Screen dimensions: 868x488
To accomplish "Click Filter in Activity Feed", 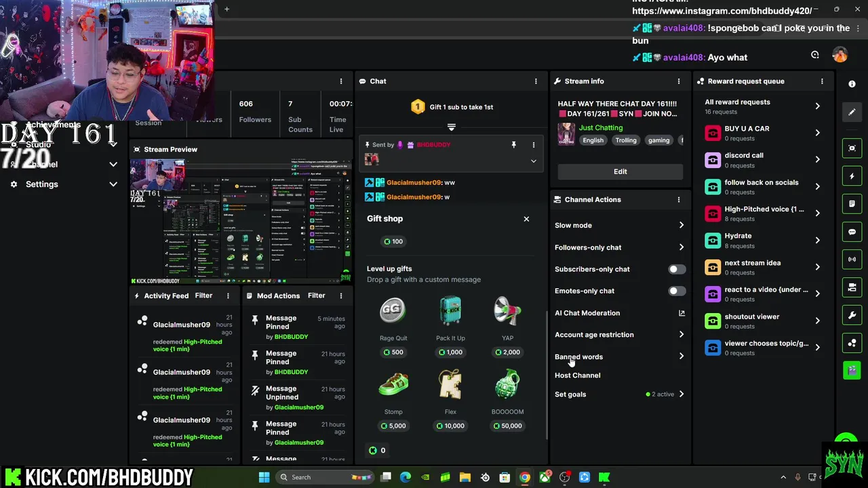I will pyautogui.click(x=203, y=296).
